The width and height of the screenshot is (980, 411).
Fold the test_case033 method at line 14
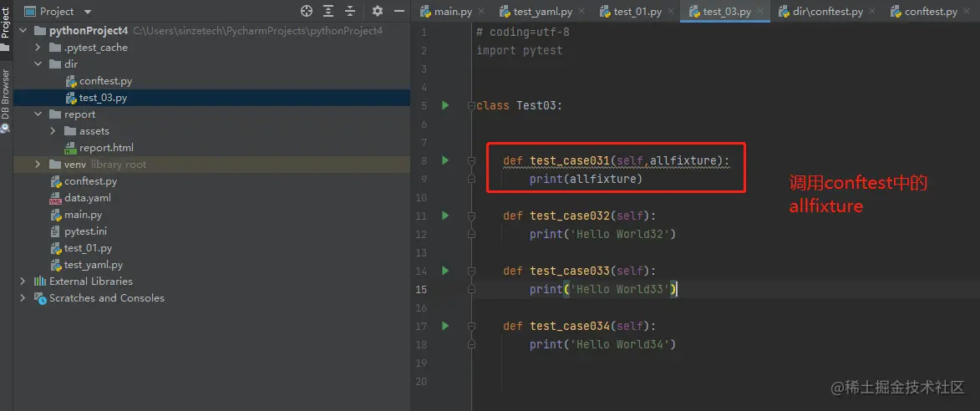click(472, 271)
